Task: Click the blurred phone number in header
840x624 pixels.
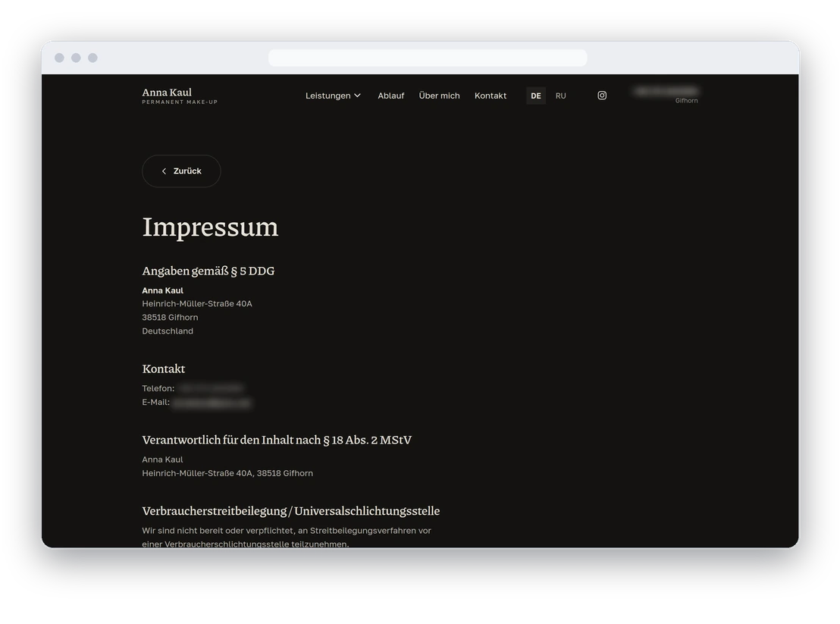Action: [666, 91]
